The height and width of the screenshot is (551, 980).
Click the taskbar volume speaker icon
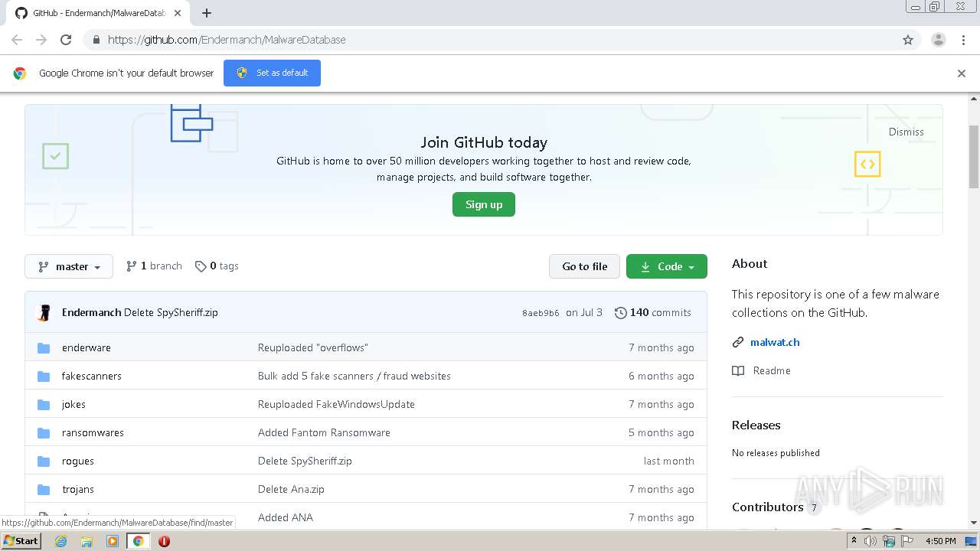[x=871, y=541]
